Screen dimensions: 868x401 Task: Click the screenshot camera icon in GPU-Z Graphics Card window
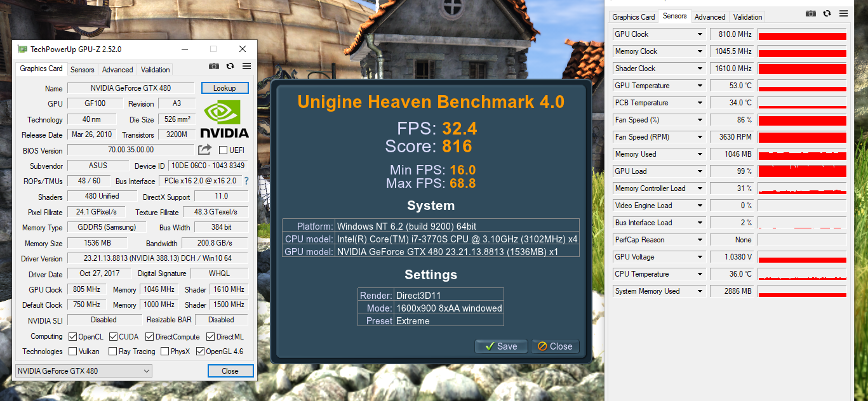214,66
